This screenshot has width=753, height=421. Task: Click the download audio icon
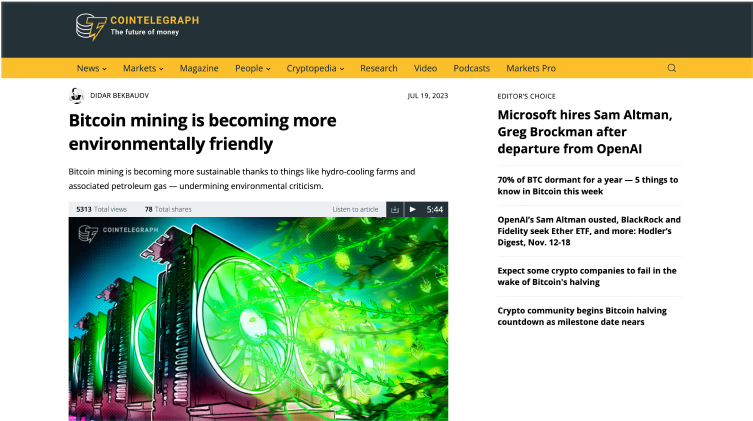point(395,209)
